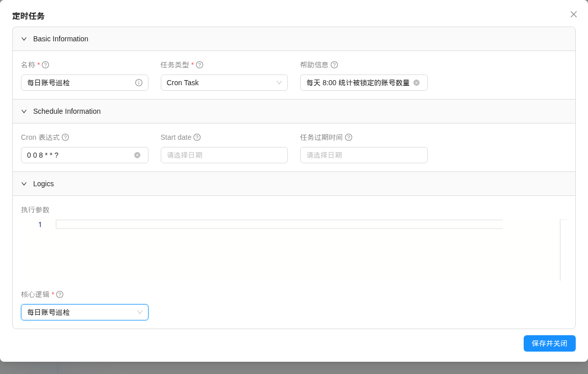Click the 执行参数 label
This screenshot has width=588, height=374.
coord(35,210)
